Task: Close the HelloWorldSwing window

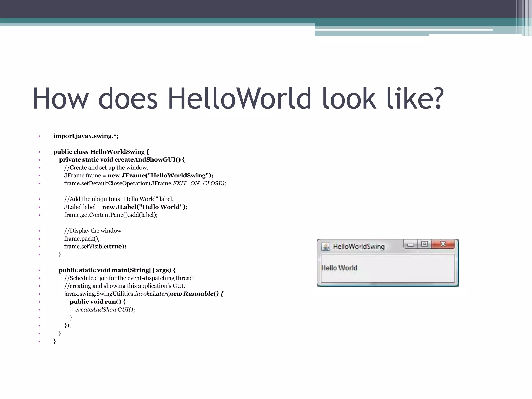Action: (x=443, y=244)
